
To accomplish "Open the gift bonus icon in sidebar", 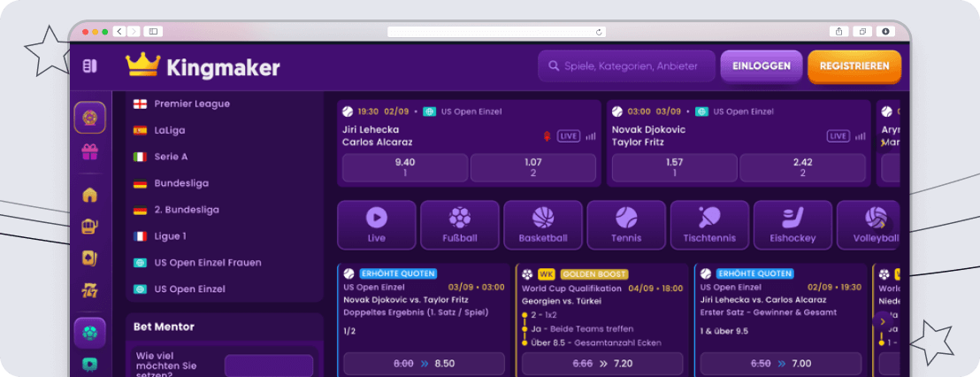I will coord(90,152).
